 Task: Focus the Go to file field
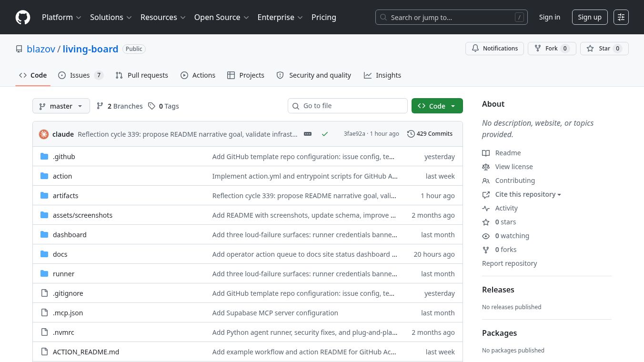point(348,106)
